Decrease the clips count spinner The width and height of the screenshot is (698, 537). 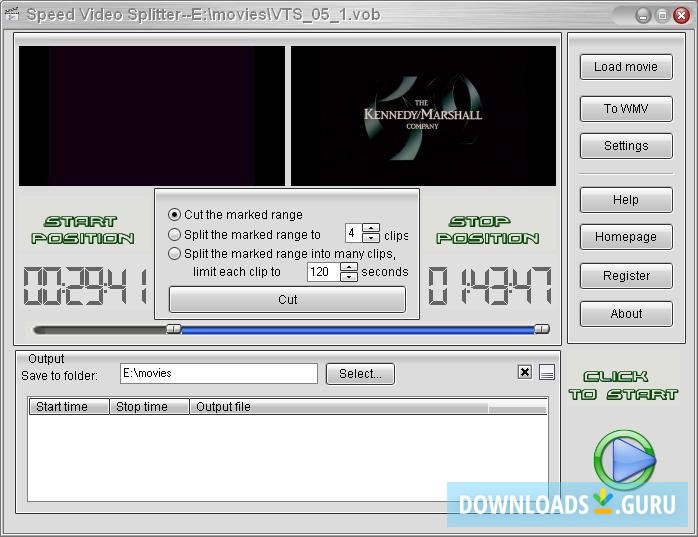coord(371,238)
